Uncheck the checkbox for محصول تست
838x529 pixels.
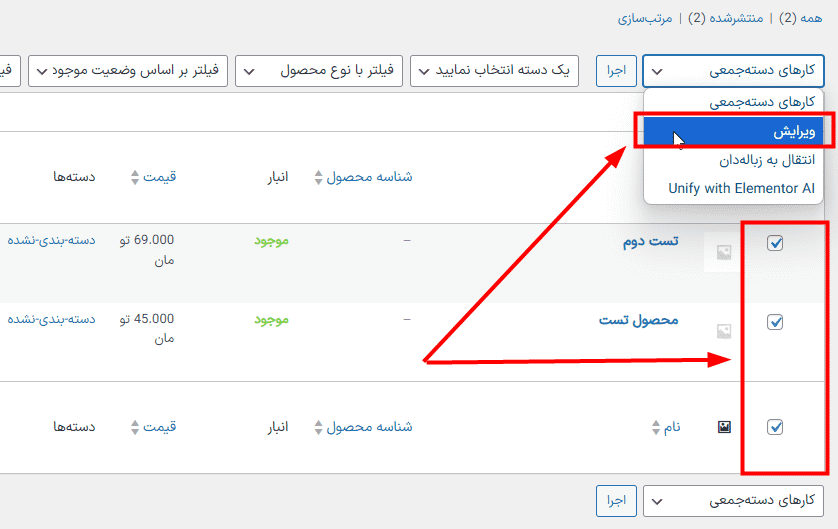(x=775, y=322)
